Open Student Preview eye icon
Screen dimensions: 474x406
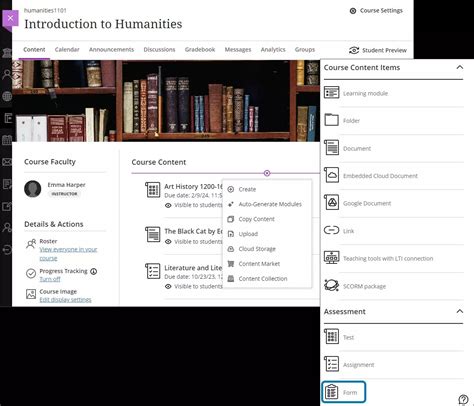tap(354, 50)
